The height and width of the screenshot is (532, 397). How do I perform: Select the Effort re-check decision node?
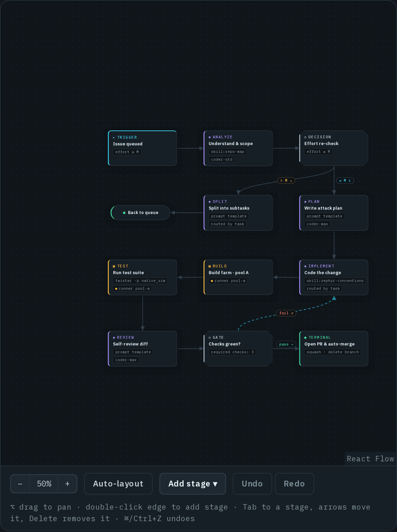(x=334, y=148)
